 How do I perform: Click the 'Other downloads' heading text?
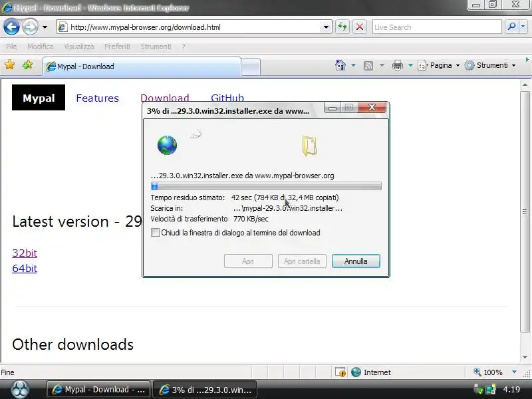point(73,344)
